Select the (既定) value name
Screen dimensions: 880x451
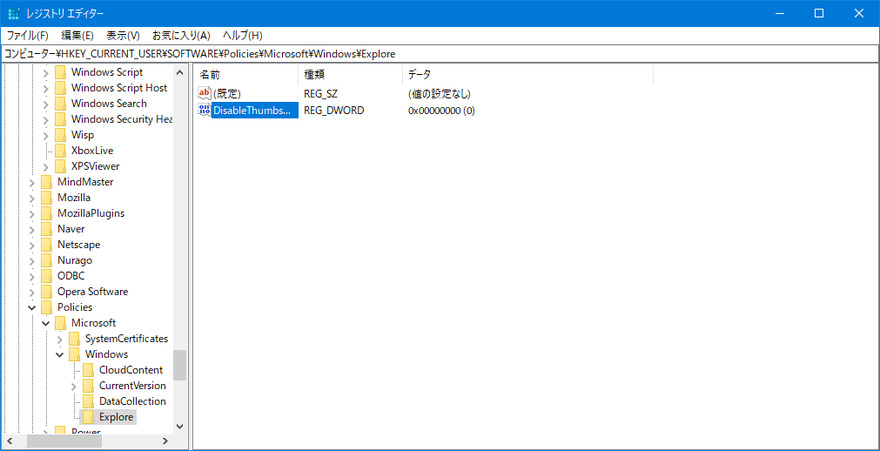pyautogui.click(x=227, y=94)
